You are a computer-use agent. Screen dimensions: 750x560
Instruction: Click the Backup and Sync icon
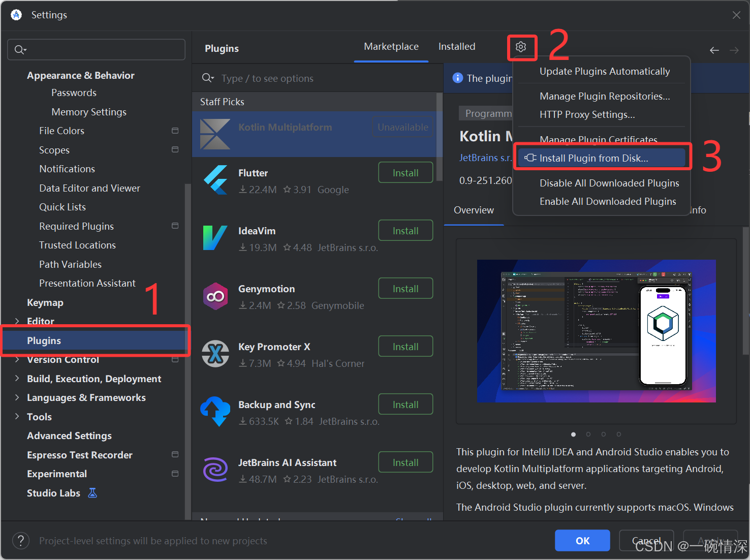point(215,411)
